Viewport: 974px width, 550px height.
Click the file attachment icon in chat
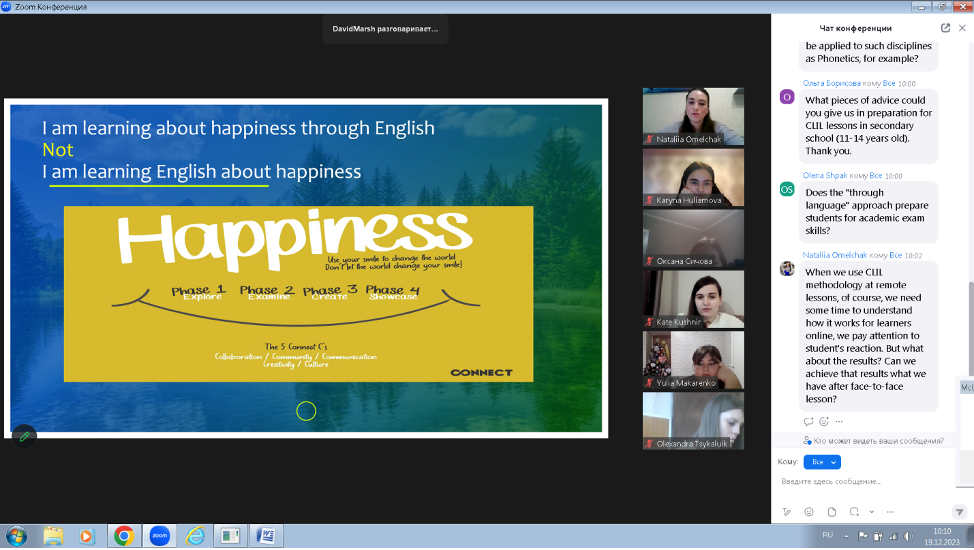click(831, 511)
